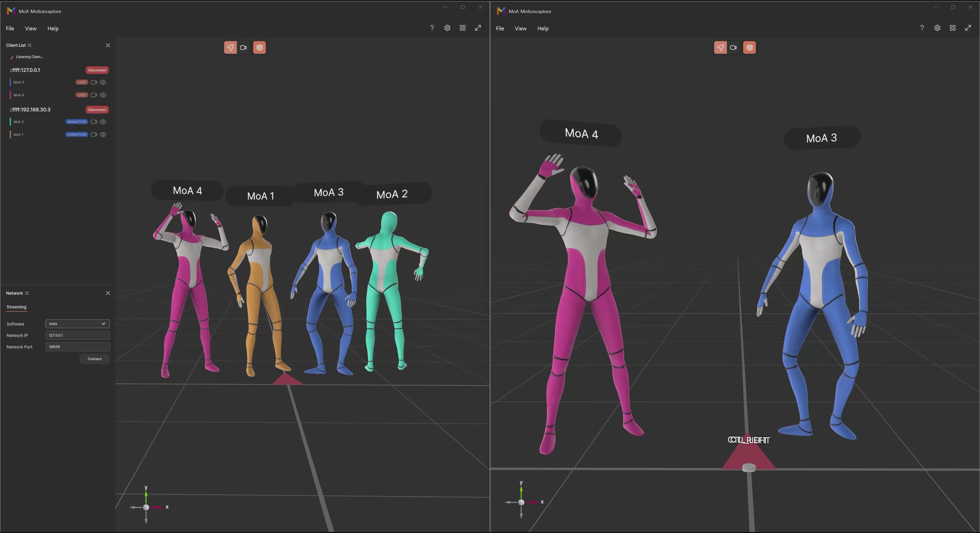The image size is (980, 533).
Task: Click help question mark icon in right window
Action: pyautogui.click(x=922, y=28)
